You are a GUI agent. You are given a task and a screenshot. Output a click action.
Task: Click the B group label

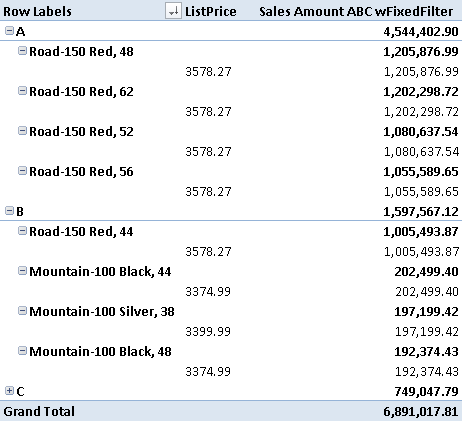pyautogui.click(x=20, y=212)
